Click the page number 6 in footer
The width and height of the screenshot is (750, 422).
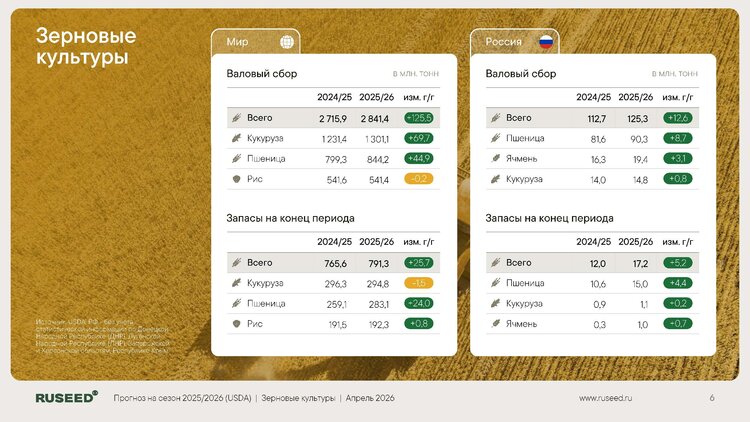coord(711,398)
